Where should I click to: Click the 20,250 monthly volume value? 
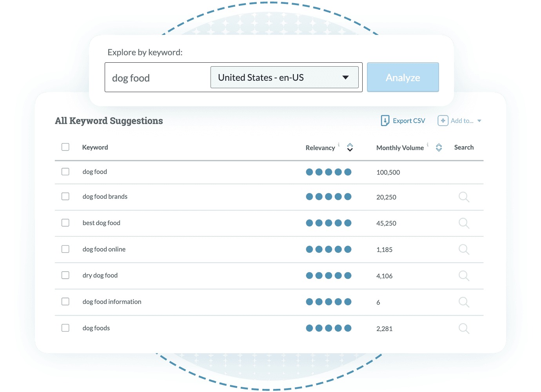[x=386, y=197]
